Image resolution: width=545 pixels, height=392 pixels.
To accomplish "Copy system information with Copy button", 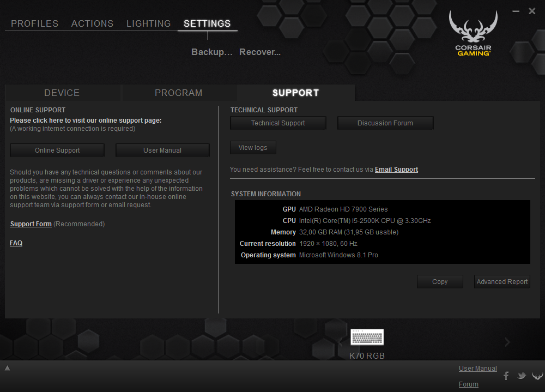I will pos(440,282).
